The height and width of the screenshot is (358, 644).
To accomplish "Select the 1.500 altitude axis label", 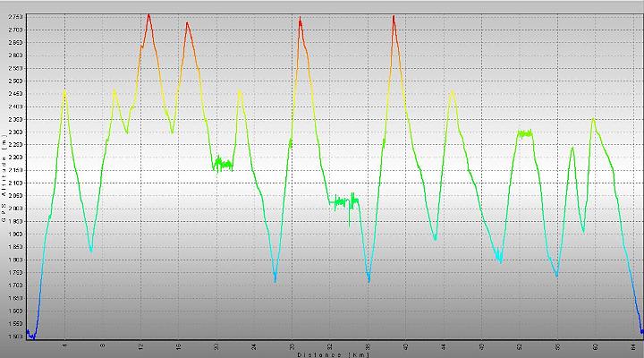I will point(15,337).
